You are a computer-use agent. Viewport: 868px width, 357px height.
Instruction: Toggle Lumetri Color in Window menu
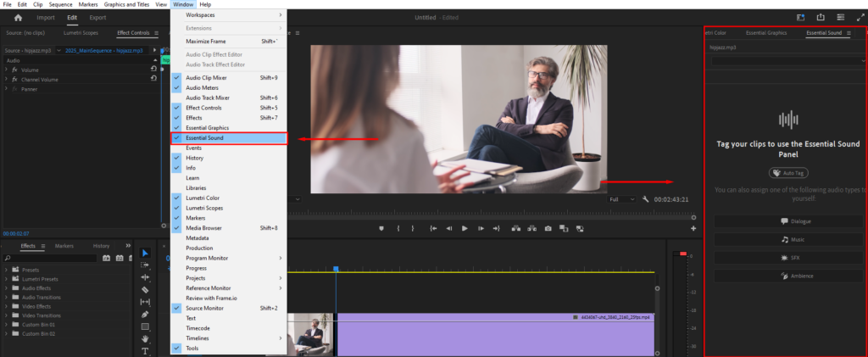(229, 198)
